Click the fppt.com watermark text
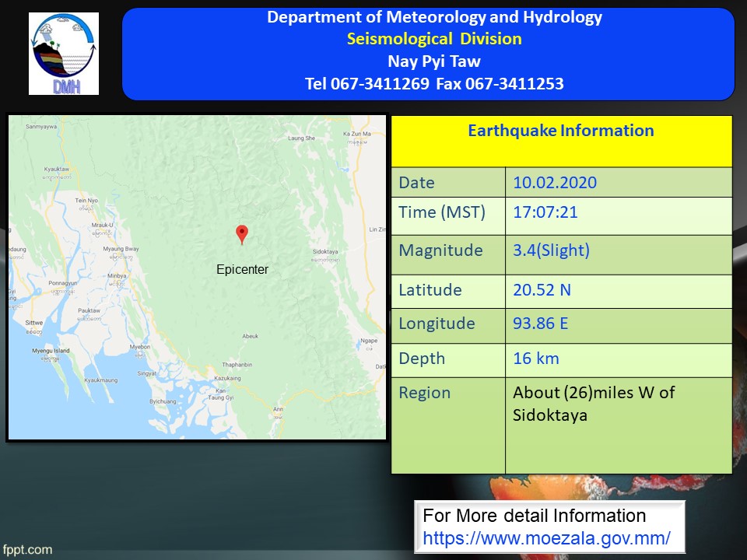Screen dimensions: 747x560 coord(27,549)
